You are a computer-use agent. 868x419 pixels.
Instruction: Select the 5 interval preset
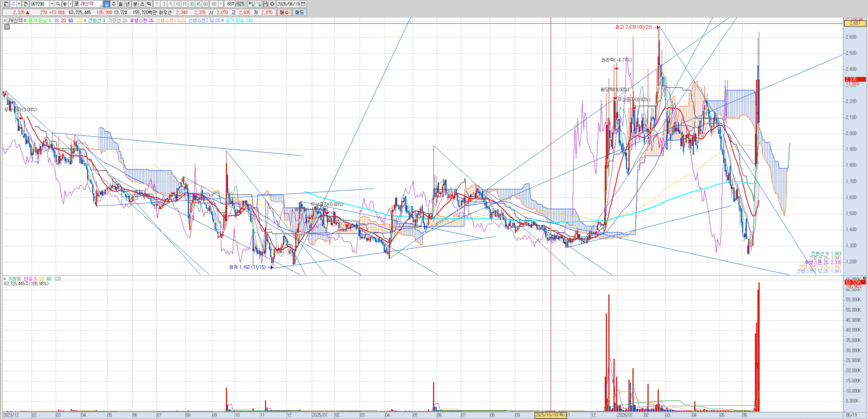(171, 4)
